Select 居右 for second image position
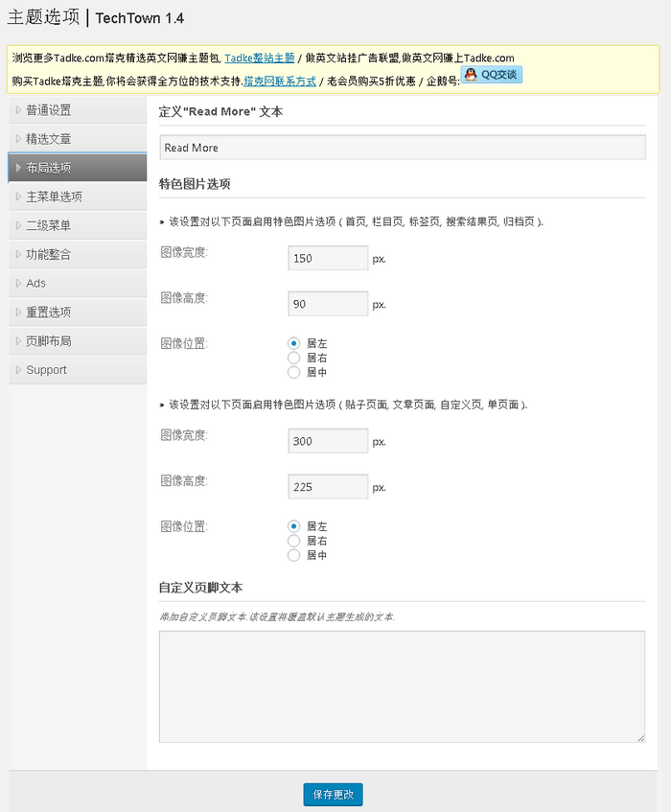The image size is (671, 812). coord(294,541)
